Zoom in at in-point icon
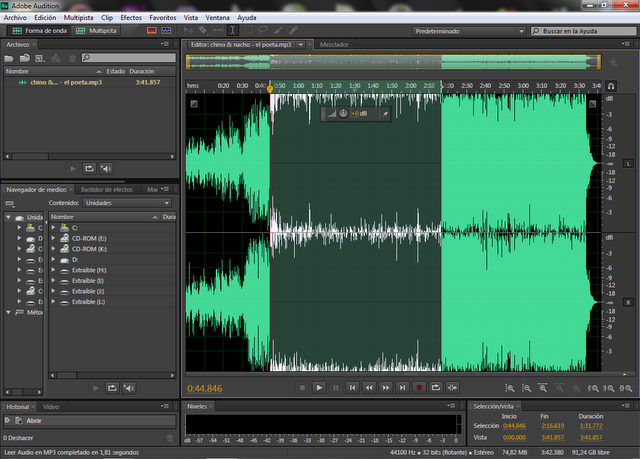This screenshot has height=459, width=640. (x=593, y=388)
